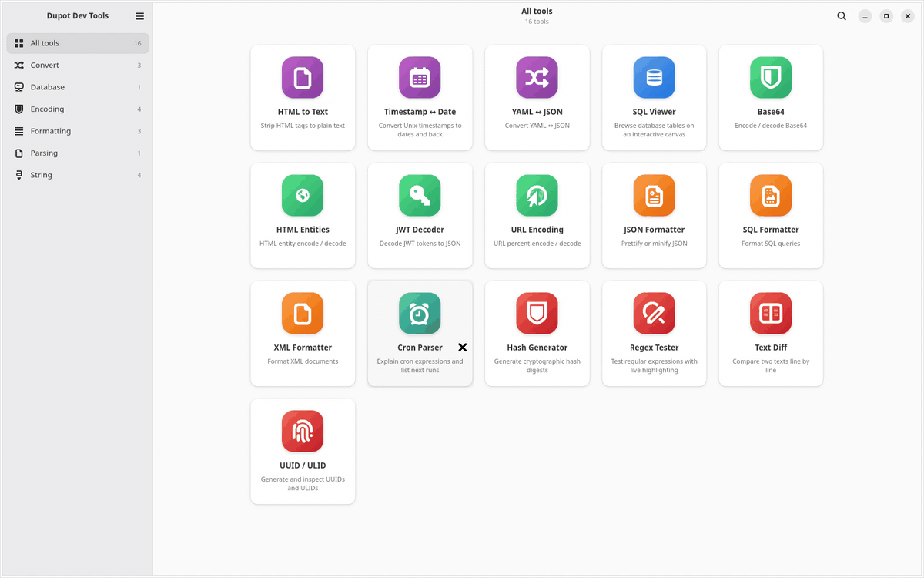Launch the SQL Viewer database icon

654,77
